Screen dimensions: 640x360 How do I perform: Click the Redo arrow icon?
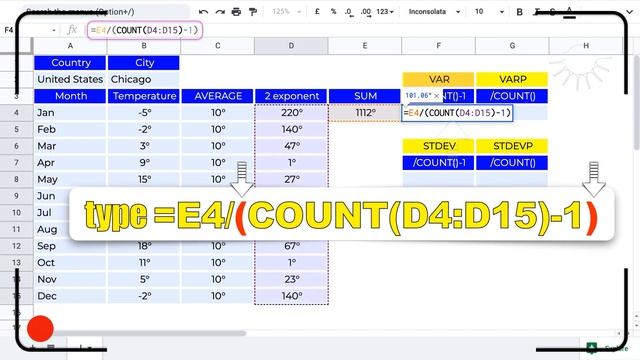(x=220, y=12)
